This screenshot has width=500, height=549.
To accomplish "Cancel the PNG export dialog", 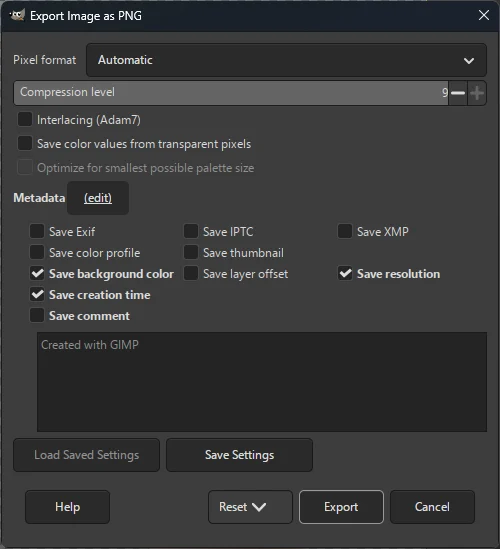I will click(432, 507).
